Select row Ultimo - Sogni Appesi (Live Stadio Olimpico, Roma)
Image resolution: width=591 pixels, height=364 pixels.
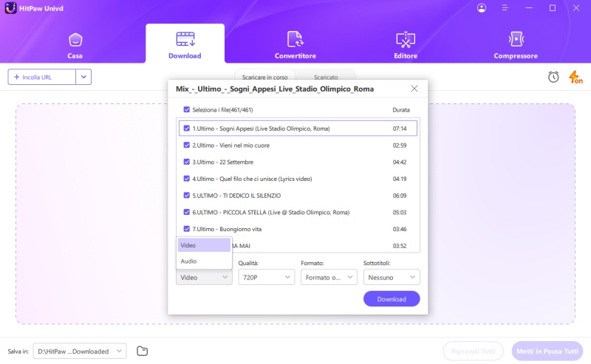[298, 128]
